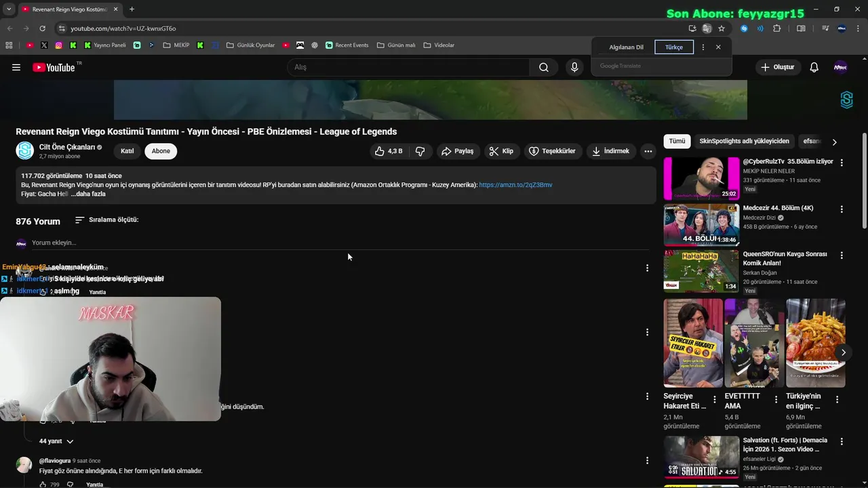This screenshot has width=868, height=488.
Task: Click the Google Translate address bar icon
Action: click(707, 28)
